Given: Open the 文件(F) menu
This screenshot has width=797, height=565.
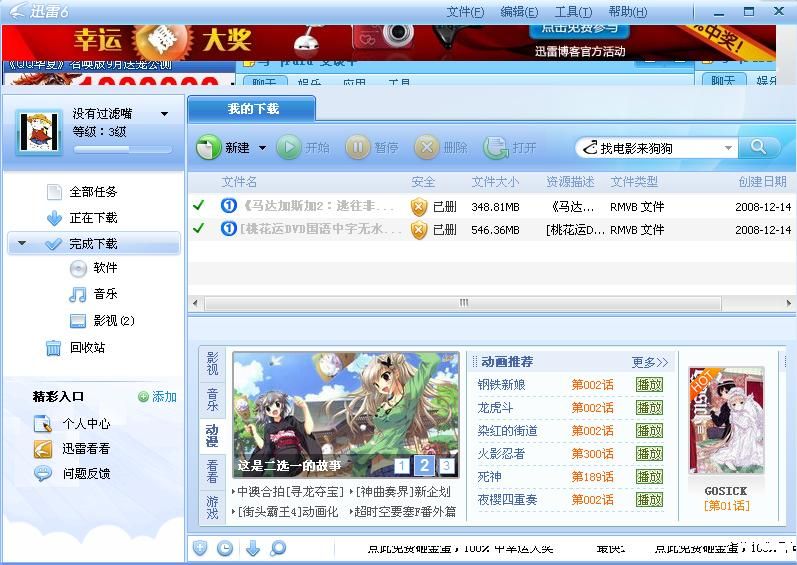Looking at the screenshot, I should click(x=465, y=12).
